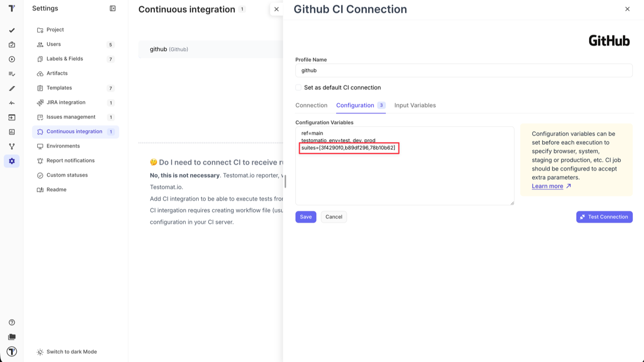This screenshot has width=644, height=362.
Task: Collapse the sidebar using the panel icon
Action: tap(113, 8)
